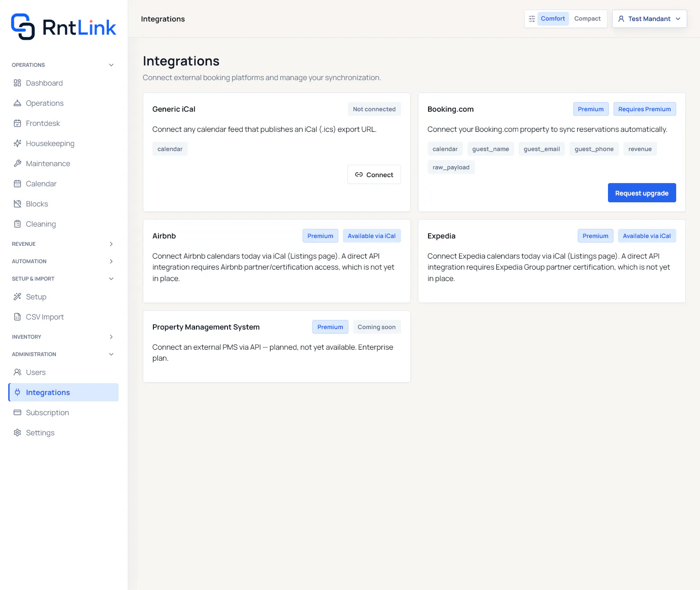Click the user avatar icon beside Test Mandant
Image resolution: width=700 pixels, height=590 pixels.
(x=621, y=19)
